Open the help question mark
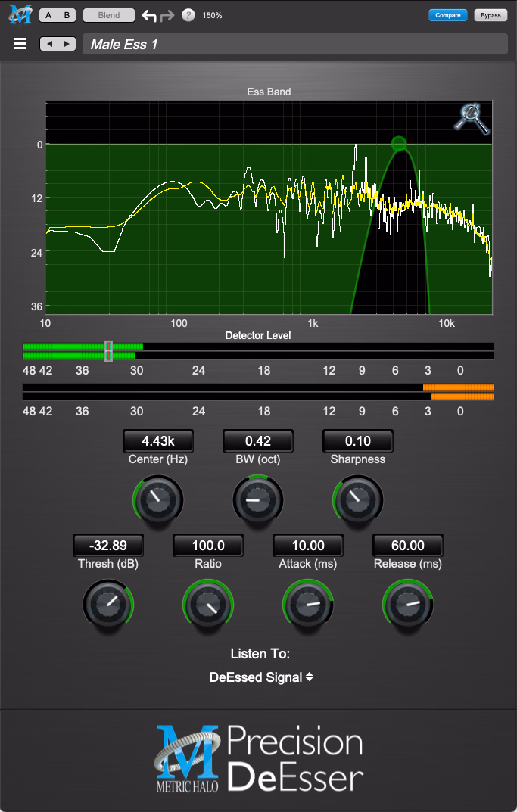The width and height of the screenshot is (517, 812). point(188,15)
